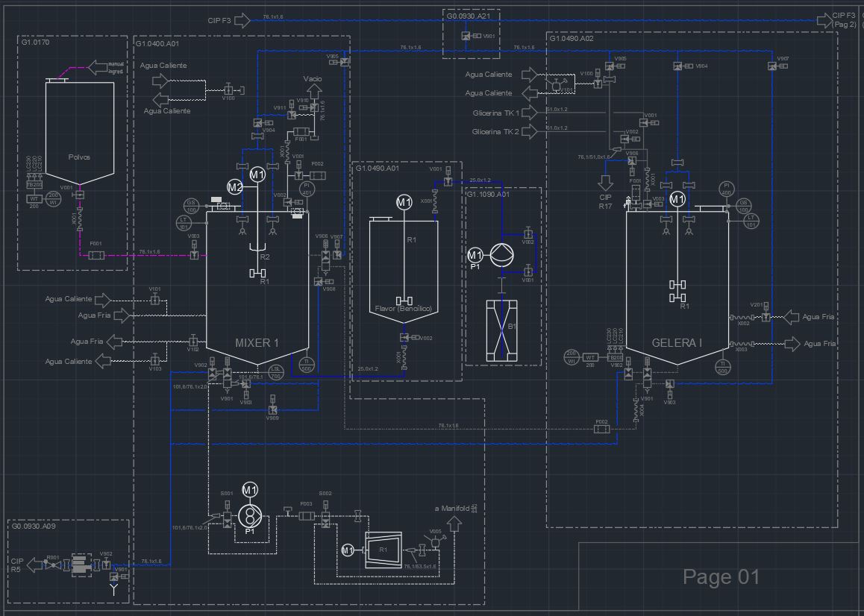The width and height of the screenshot is (864, 616).
Task: Select the Polvos hopper tank
Action: tap(79, 131)
